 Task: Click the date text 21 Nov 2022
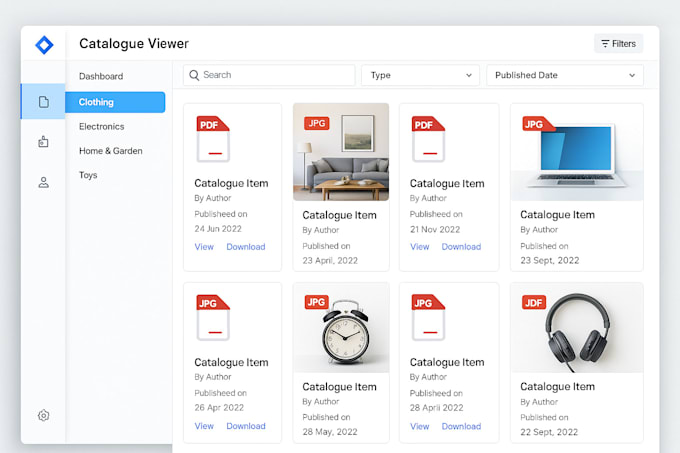tap(435, 229)
